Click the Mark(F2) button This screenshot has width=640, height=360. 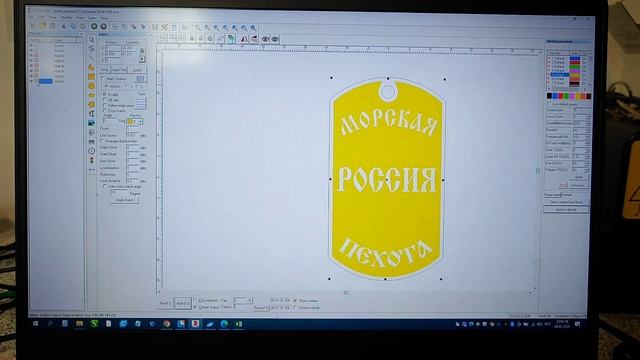click(x=182, y=303)
